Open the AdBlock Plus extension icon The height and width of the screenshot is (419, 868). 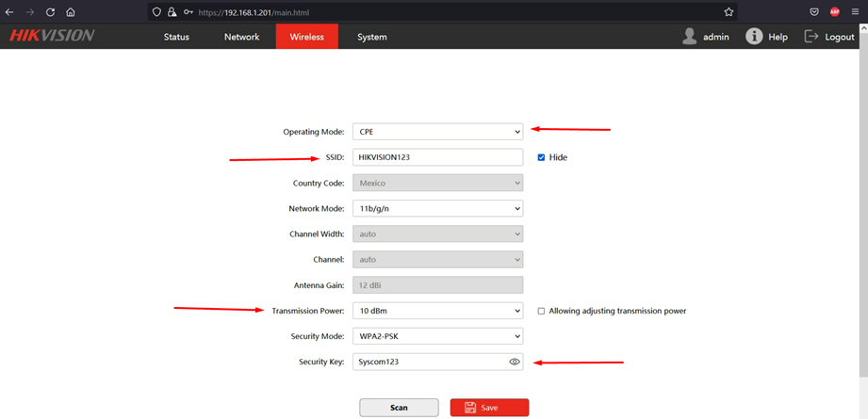(x=835, y=11)
